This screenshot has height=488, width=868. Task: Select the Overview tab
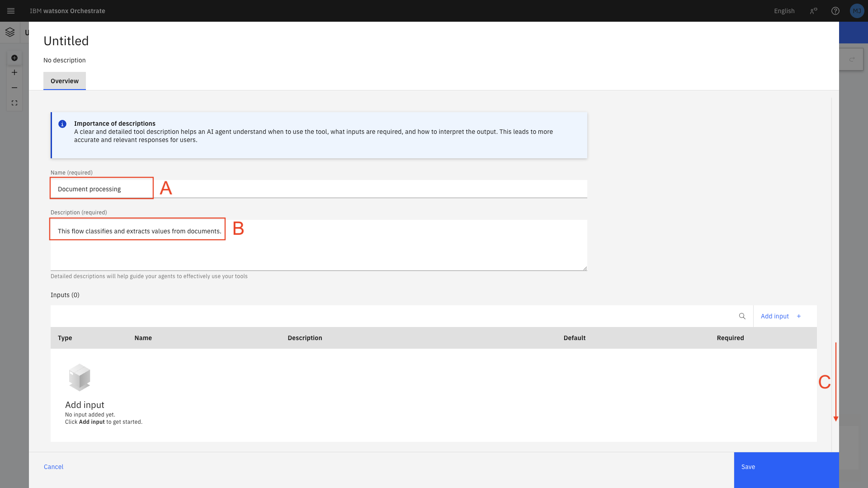pos(65,81)
